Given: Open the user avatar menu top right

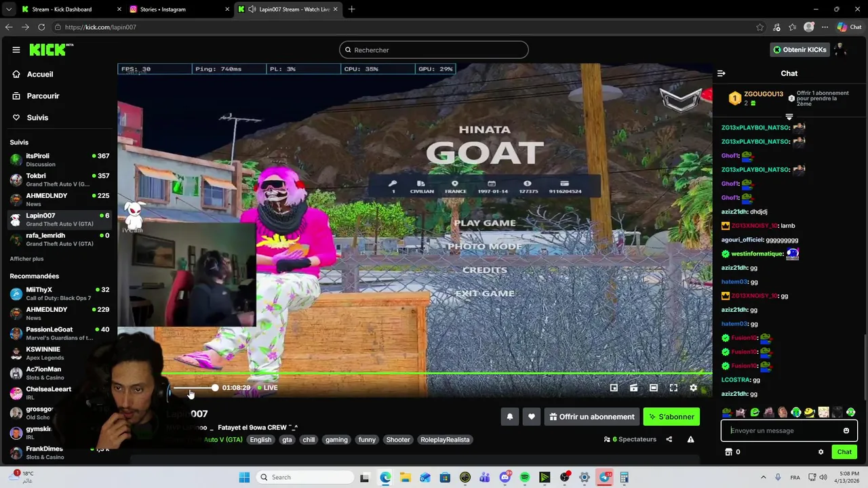Looking at the screenshot, I should tap(840, 49).
